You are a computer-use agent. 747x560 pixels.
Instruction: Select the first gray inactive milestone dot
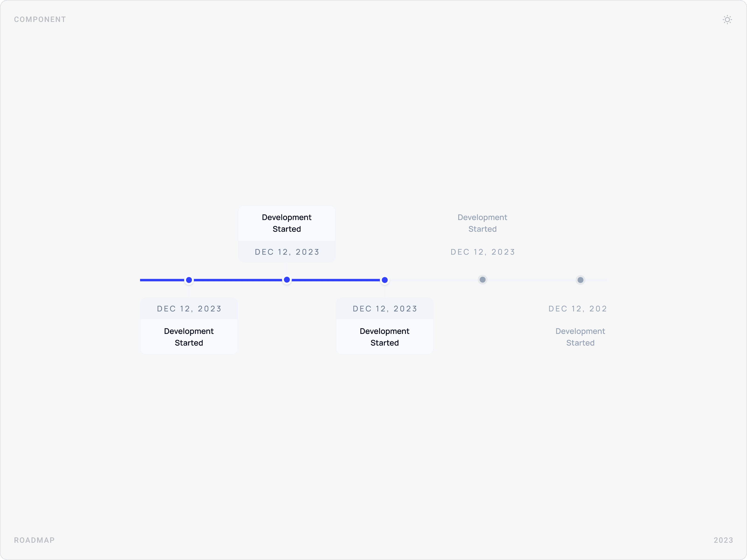482,280
